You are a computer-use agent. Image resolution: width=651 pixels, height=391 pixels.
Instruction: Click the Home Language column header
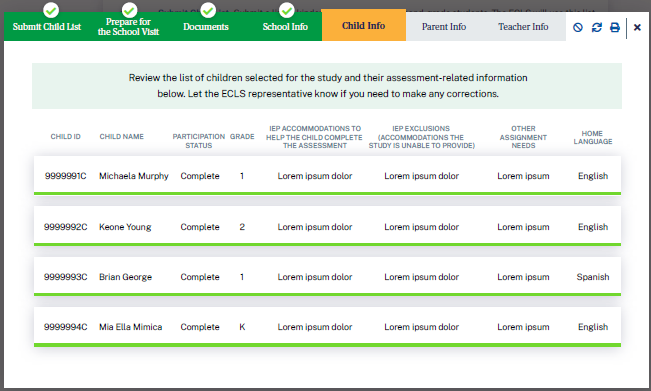coord(593,137)
